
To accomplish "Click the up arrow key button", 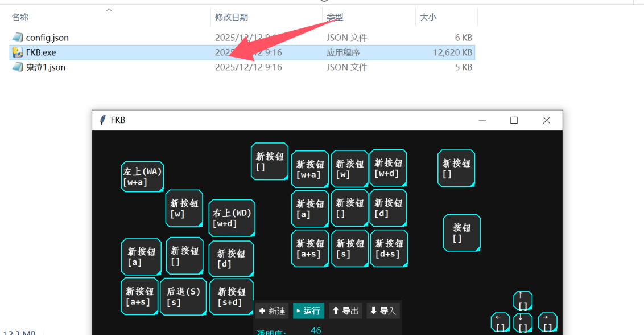I will [x=522, y=300].
